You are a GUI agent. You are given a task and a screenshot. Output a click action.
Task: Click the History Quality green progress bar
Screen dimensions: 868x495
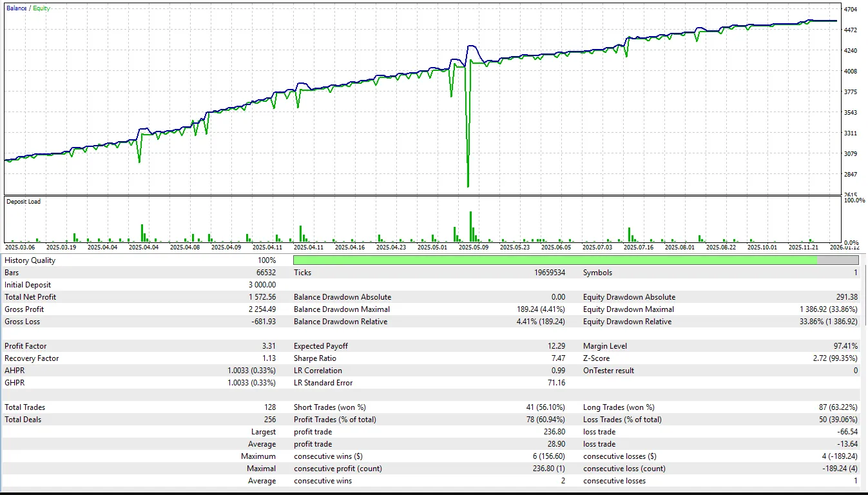[554, 260]
